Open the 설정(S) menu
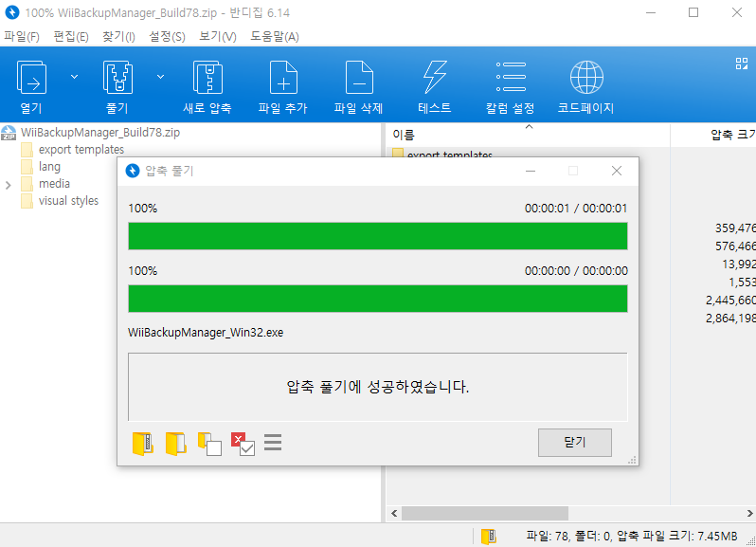The image size is (756, 547). coord(167,37)
